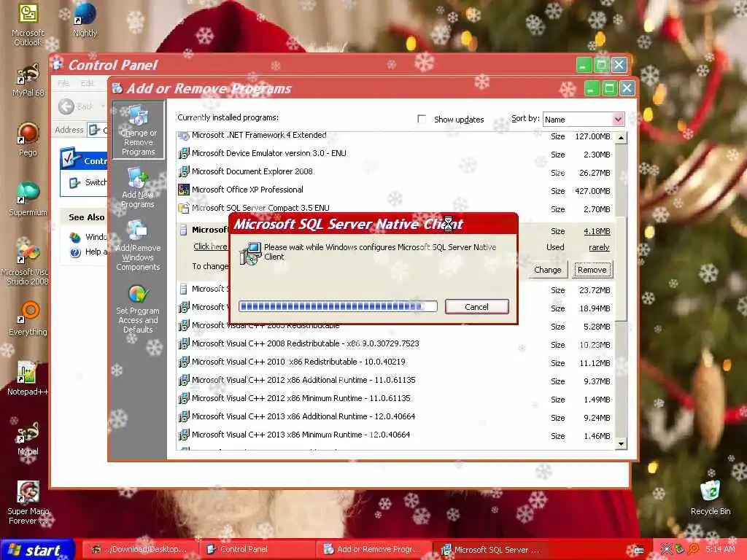Click the 4.18MB size link

point(597,231)
